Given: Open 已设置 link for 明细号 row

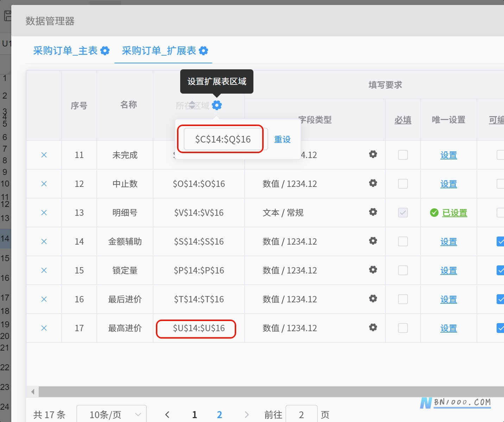Looking at the screenshot, I should pos(454,213).
